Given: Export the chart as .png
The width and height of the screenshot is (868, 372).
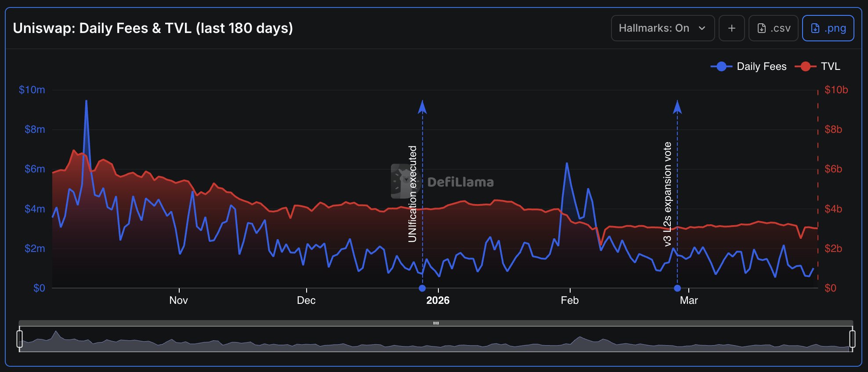Looking at the screenshot, I should (x=828, y=28).
